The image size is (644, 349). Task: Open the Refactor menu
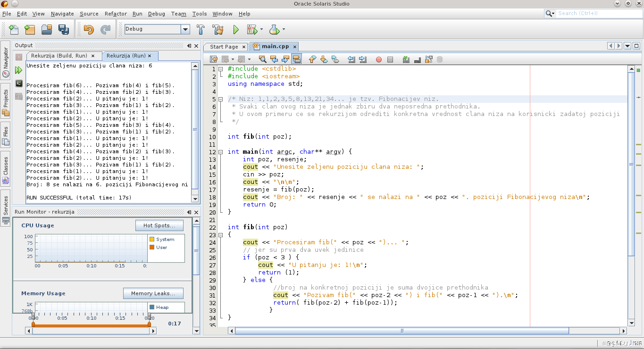coord(116,14)
